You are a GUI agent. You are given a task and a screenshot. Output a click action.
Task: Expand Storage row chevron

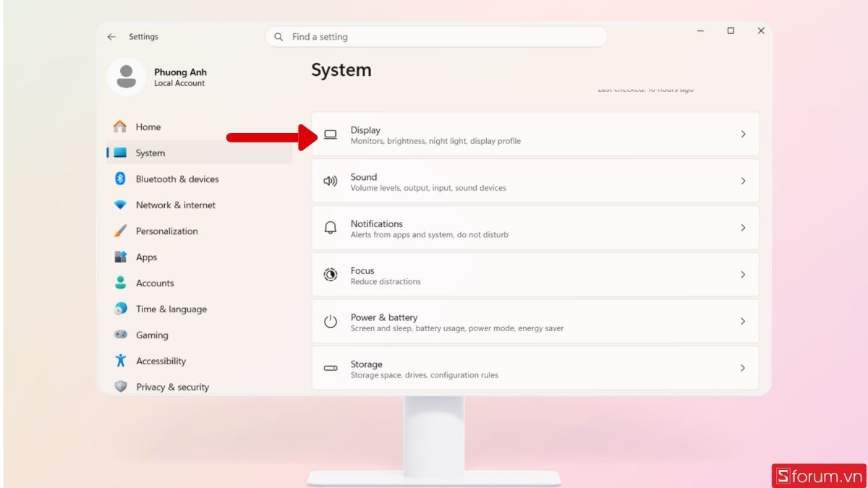click(x=743, y=368)
